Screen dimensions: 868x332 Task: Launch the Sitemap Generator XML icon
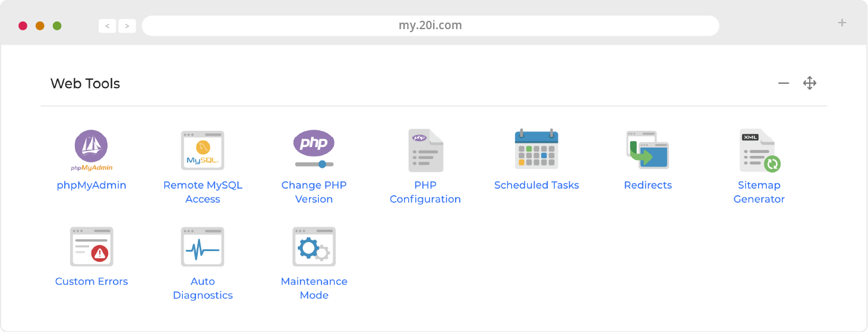tap(759, 151)
